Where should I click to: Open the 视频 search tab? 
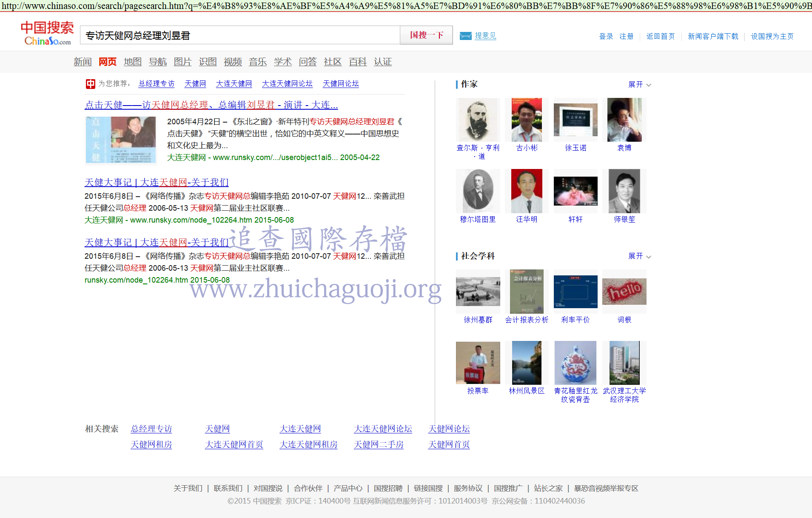click(x=233, y=62)
